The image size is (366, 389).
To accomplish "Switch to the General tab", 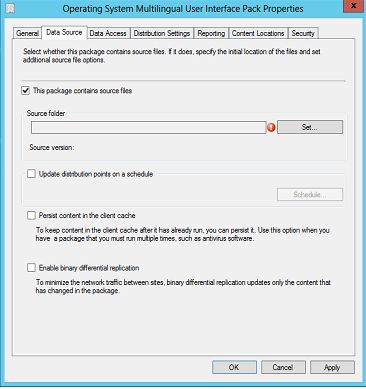I will (27, 33).
